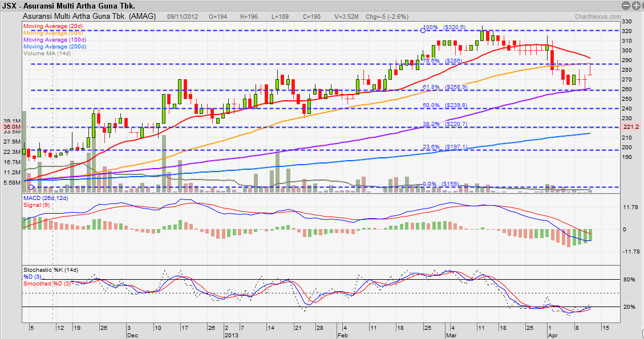
Task: Click the Fibonacci 0.0% anchor circle handle
Action: [x=31, y=187]
